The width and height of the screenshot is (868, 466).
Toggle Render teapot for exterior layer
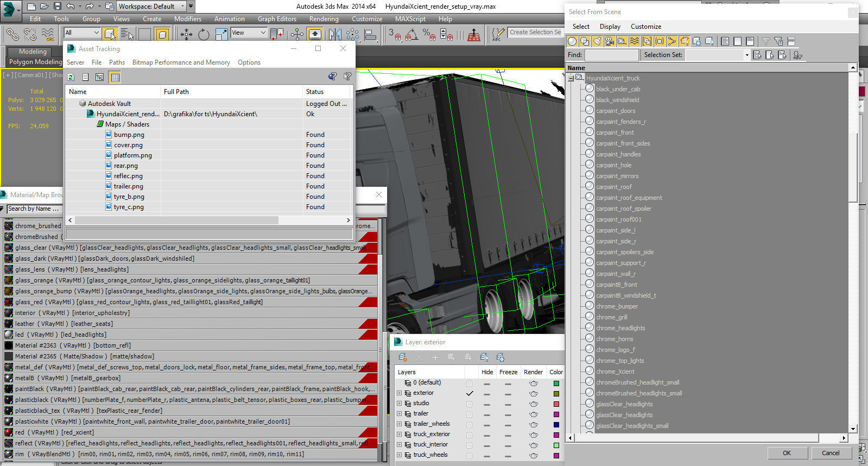[533, 394]
